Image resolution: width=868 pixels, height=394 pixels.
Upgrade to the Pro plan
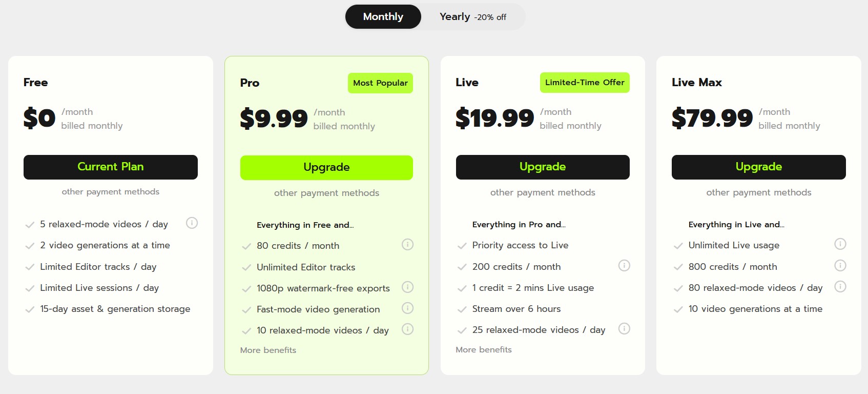pos(326,168)
